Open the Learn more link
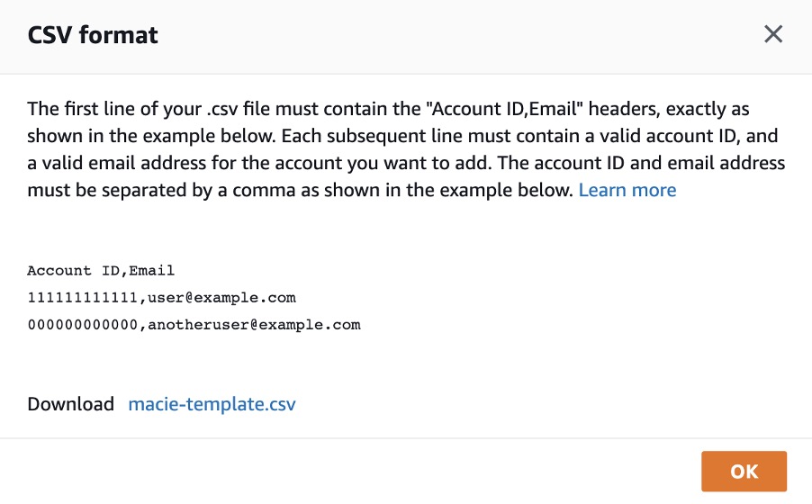The height and width of the screenshot is (504, 812). pos(627,190)
